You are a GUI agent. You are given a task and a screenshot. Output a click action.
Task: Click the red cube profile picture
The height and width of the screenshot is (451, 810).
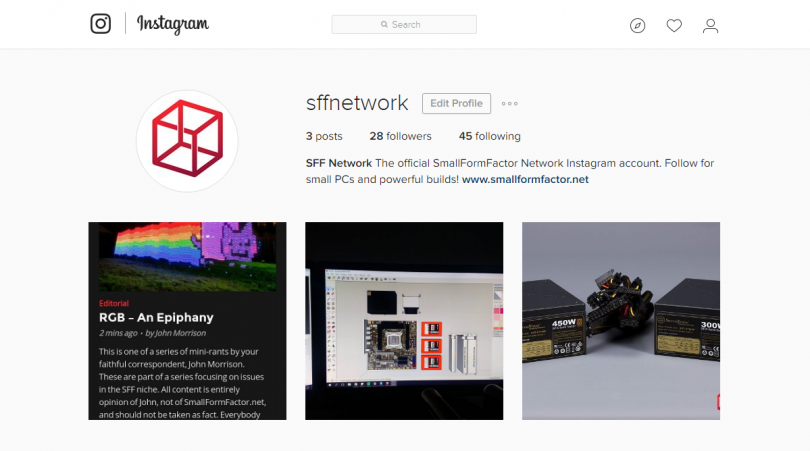click(x=187, y=141)
